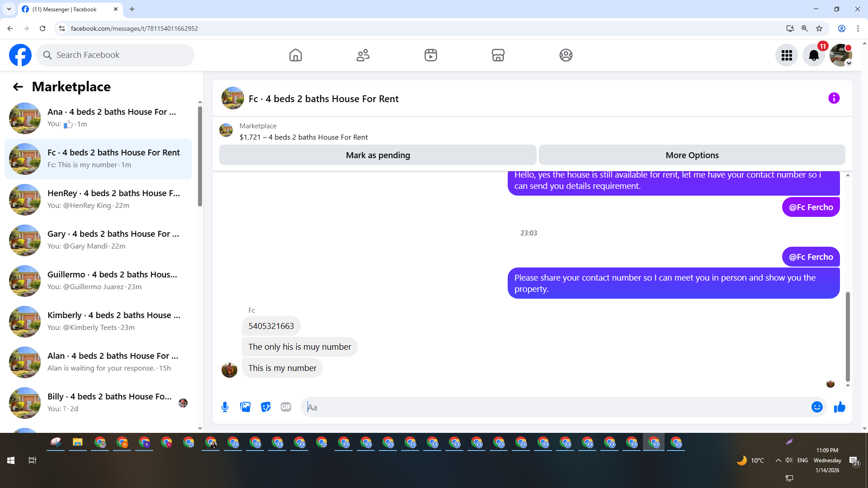Open the Facebook menu grid
The image size is (868, 488).
[787, 55]
